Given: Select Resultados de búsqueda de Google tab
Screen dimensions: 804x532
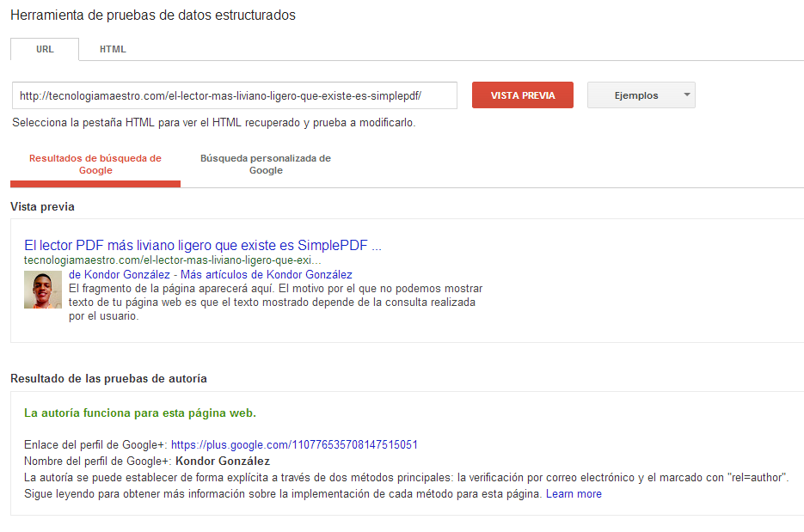Looking at the screenshot, I should pos(95,164).
